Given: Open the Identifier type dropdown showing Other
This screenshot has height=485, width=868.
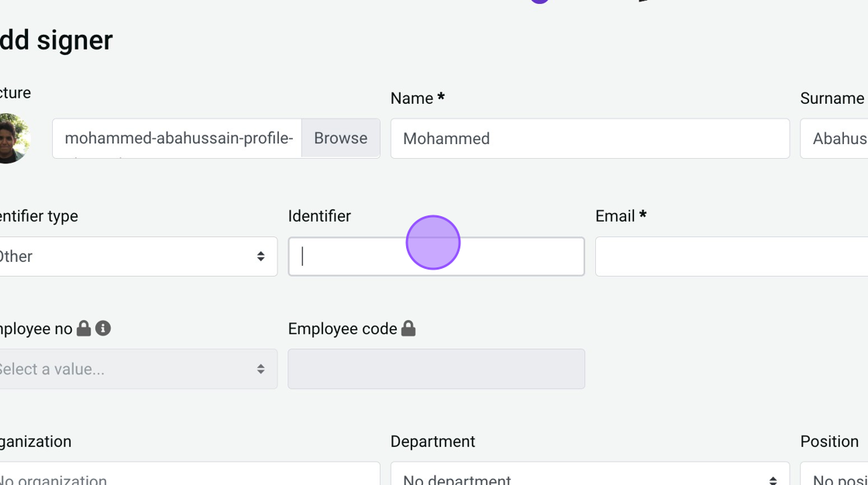Looking at the screenshot, I should (x=136, y=256).
